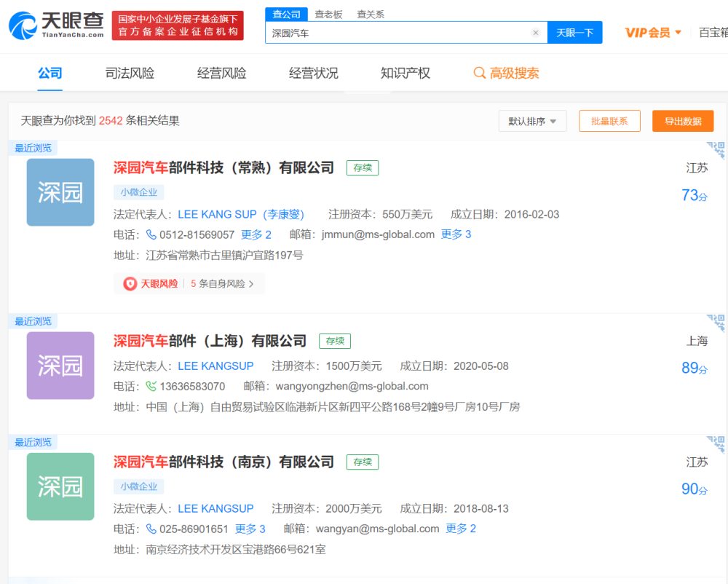Image resolution: width=728 pixels, height=584 pixels.
Task: Show 更多 2 phone numbers for 常熟 company
Action: point(256,234)
